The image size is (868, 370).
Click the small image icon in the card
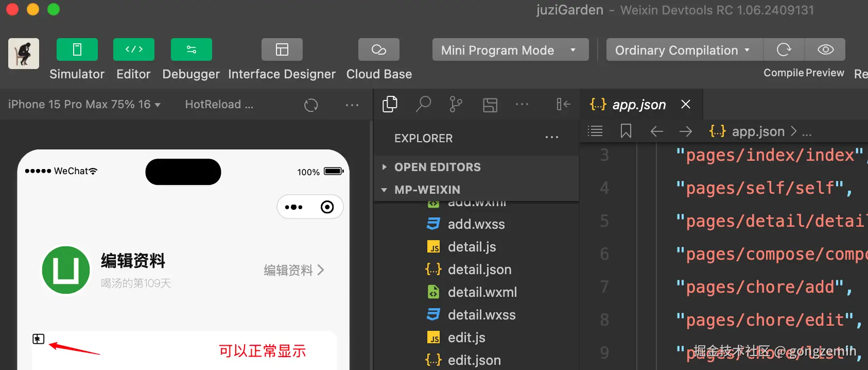click(x=39, y=339)
